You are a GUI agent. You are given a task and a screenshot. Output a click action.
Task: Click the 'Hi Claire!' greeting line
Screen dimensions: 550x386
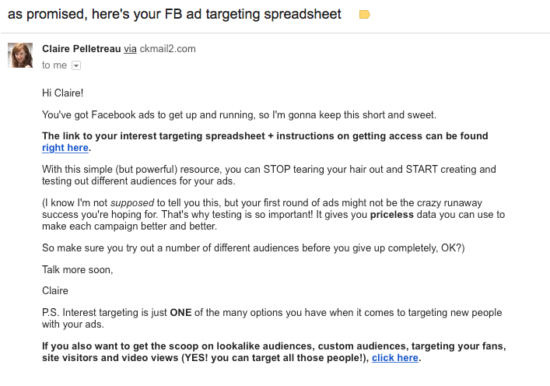63,93
